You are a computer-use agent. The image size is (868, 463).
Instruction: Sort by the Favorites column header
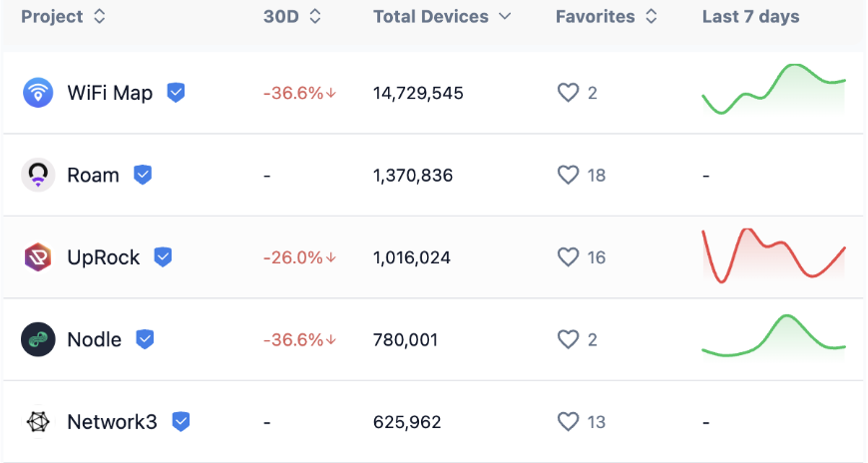point(607,17)
